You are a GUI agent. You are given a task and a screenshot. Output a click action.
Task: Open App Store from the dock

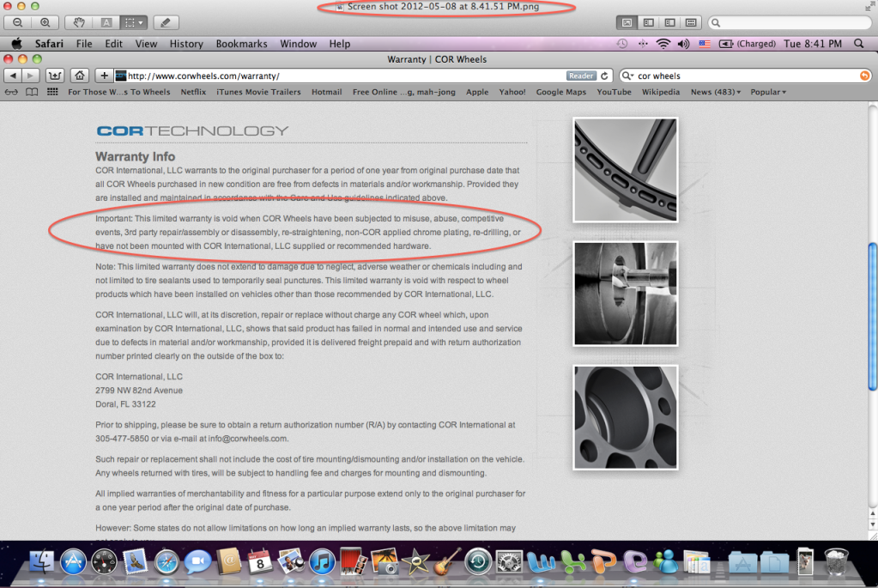click(x=73, y=561)
